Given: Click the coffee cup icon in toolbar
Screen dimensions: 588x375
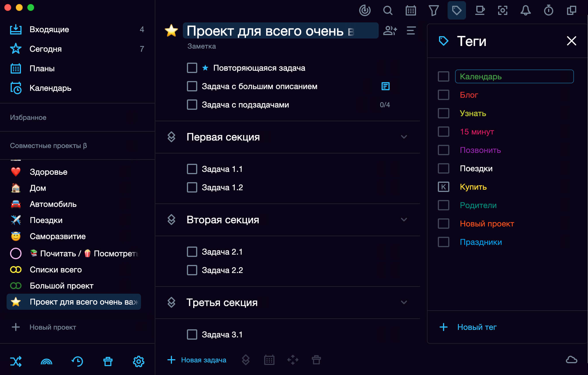Looking at the screenshot, I should [x=480, y=11].
